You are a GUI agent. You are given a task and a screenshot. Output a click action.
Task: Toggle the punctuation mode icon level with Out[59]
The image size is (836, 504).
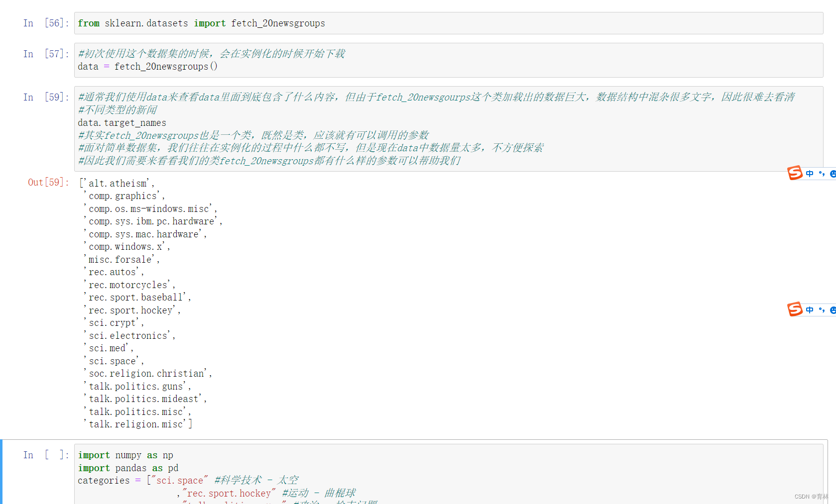click(x=822, y=174)
